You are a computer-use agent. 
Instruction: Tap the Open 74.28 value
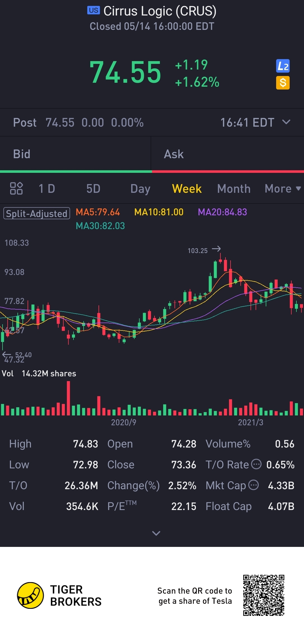(184, 444)
